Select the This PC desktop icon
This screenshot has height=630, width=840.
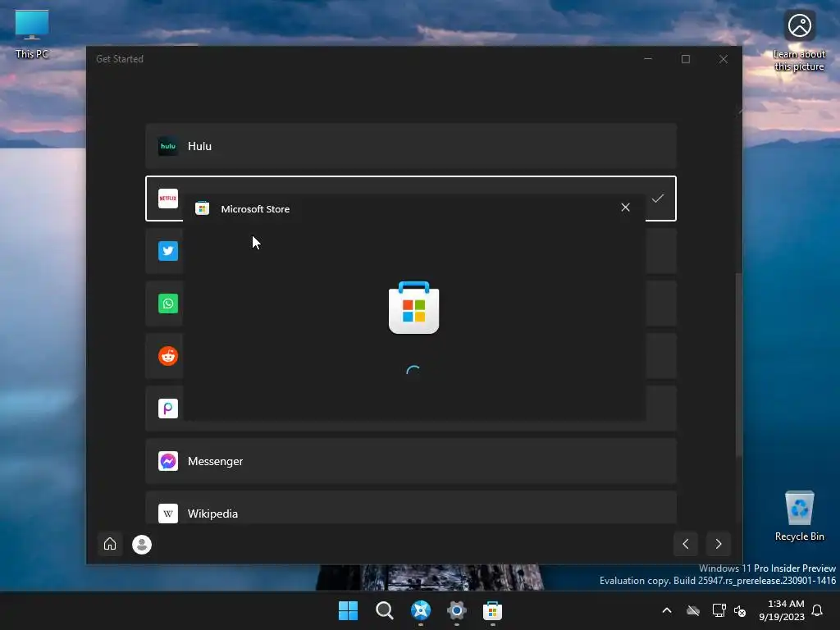(x=32, y=34)
